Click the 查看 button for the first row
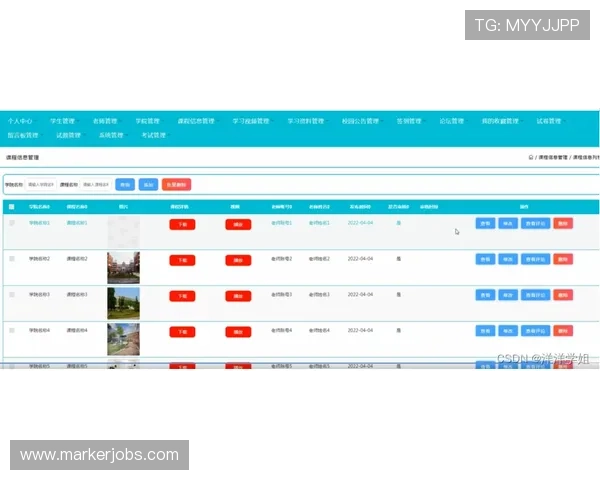This screenshot has width=600, height=480. click(485, 223)
